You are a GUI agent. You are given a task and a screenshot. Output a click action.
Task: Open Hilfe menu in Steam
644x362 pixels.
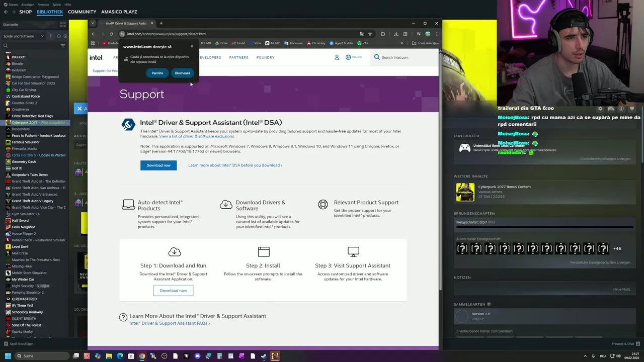pyautogui.click(x=68, y=5)
